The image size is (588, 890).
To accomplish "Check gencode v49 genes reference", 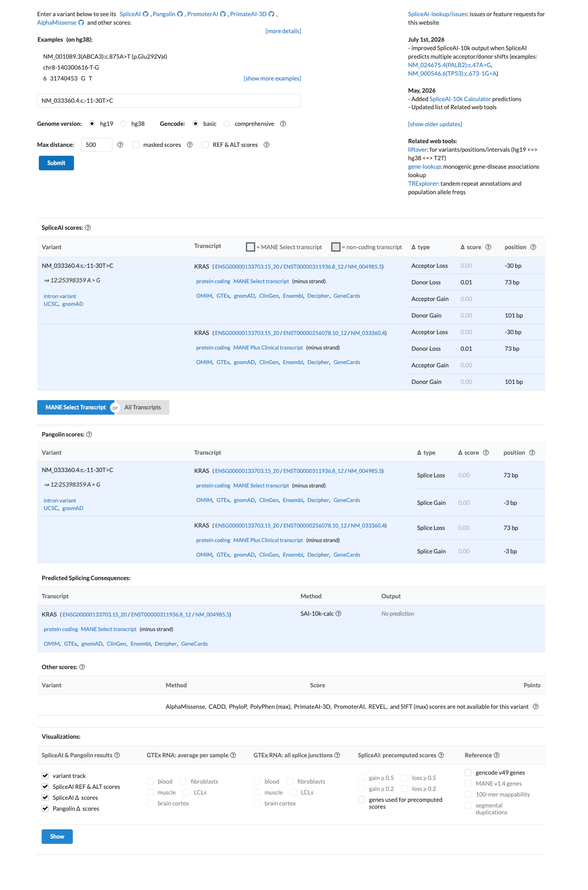I will (x=468, y=773).
